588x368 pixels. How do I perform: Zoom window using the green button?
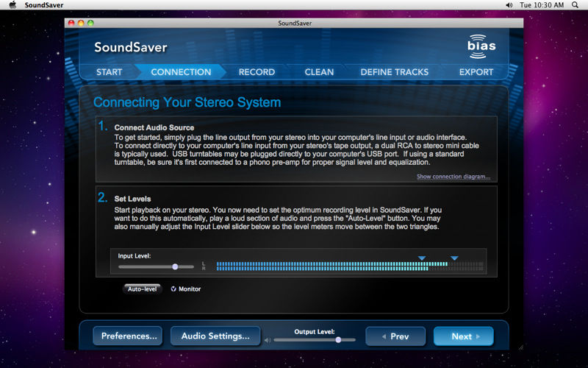(90, 23)
